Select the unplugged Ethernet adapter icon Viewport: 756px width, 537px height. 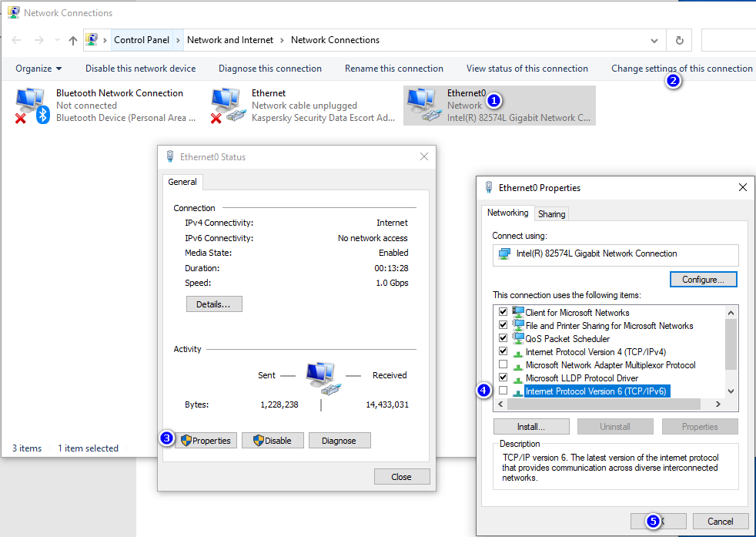[x=227, y=105]
